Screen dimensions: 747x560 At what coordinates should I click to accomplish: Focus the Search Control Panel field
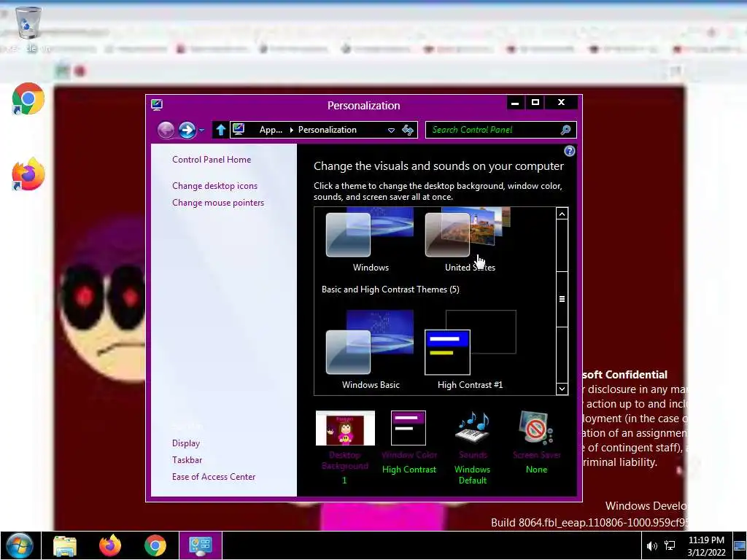(500, 130)
